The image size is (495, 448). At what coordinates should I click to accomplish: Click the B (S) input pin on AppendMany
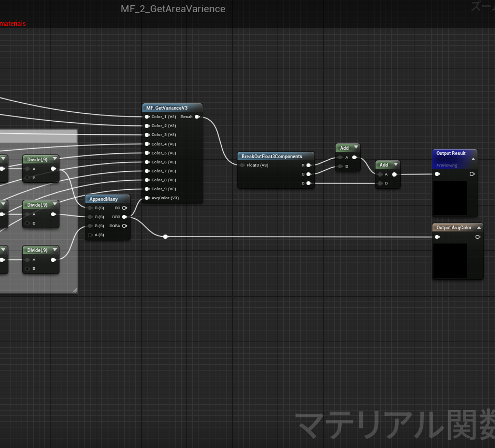[x=90, y=226]
